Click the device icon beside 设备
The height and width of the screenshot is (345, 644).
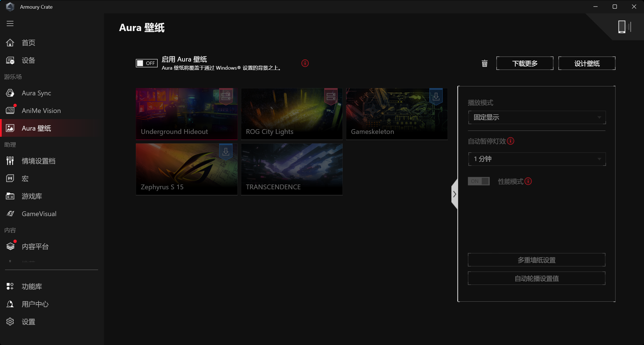pos(10,60)
